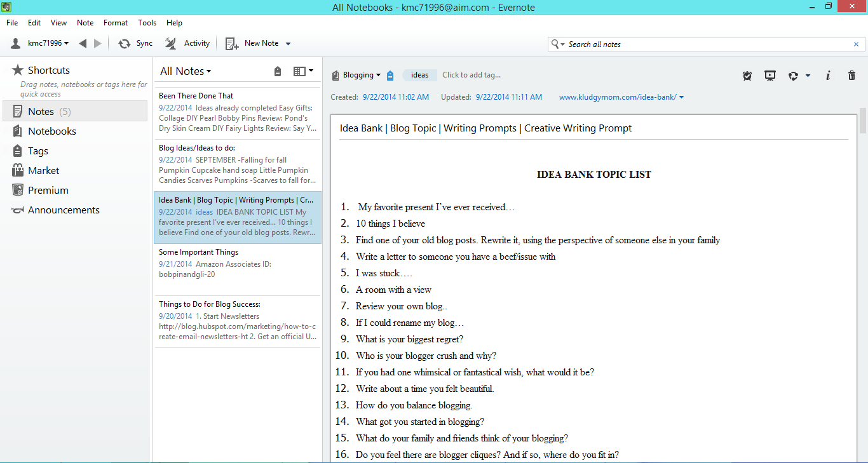This screenshot has height=463, width=868.
Task: Select 'Things to Do for Blog Success:' note
Action: tap(238, 321)
